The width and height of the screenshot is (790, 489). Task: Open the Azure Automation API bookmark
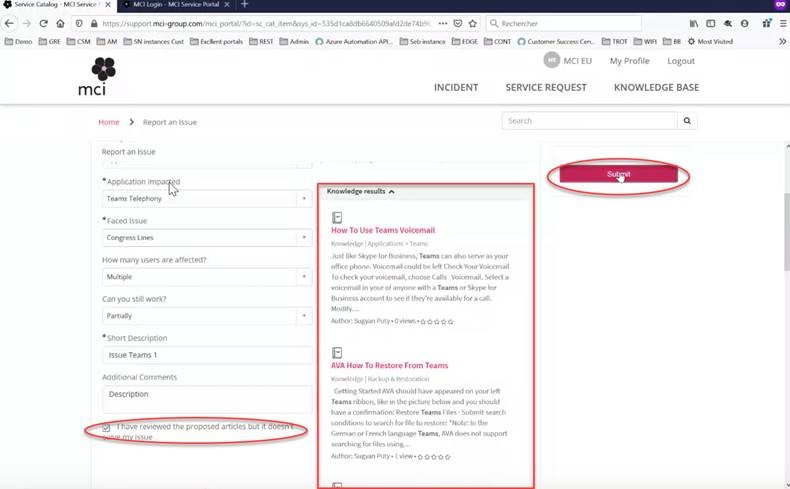click(354, 41)
